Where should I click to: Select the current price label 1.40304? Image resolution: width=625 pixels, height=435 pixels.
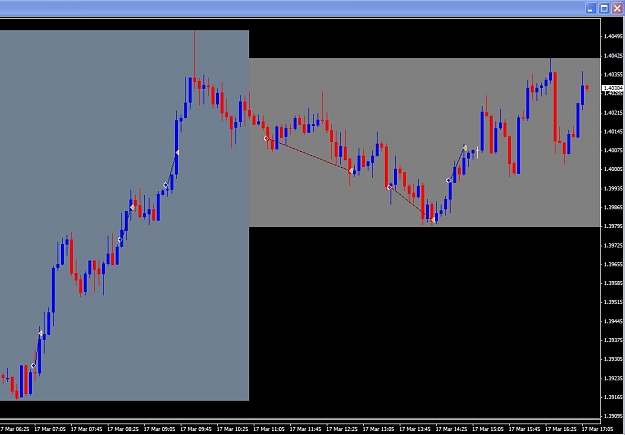coord(613,88)
